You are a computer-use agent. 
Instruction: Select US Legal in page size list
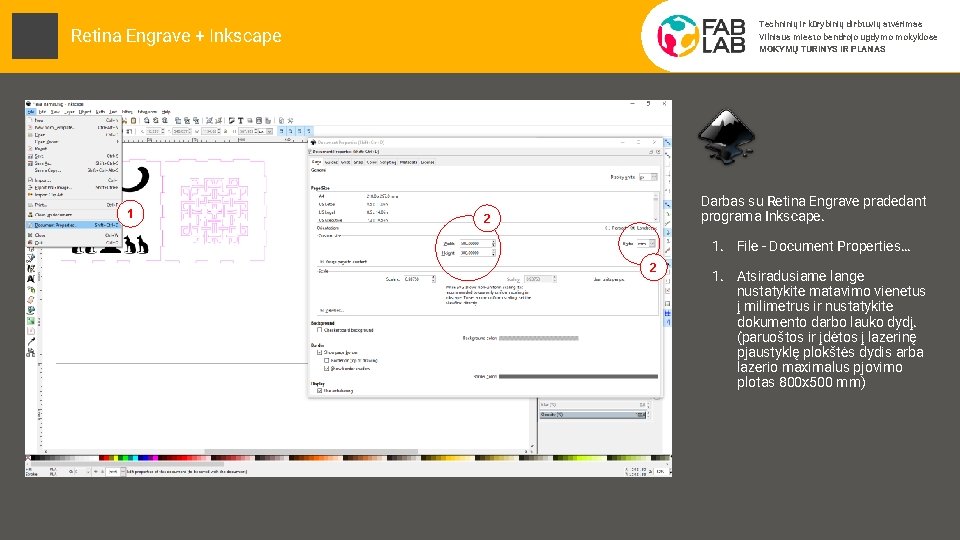(484, 212)
